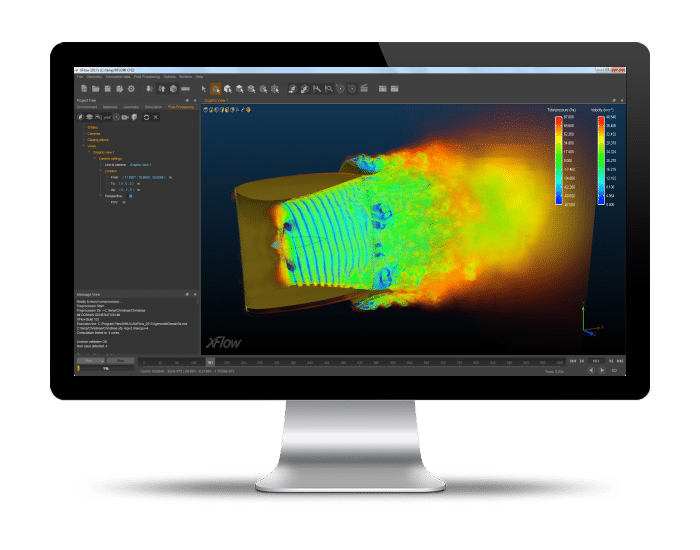
Task: Click the simulation progress bar
Action: click(106, 369)
